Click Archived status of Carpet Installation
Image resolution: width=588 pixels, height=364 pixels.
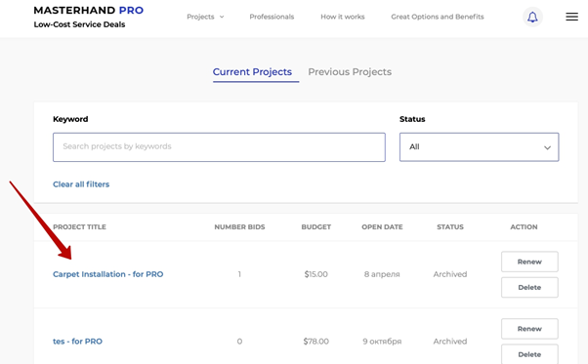(450, 274)
